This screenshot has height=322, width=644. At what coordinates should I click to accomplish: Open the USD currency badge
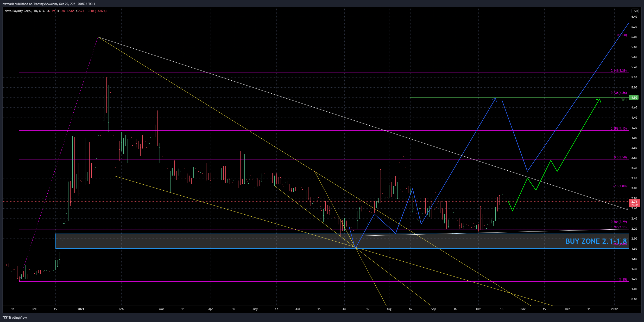point(635,11)
